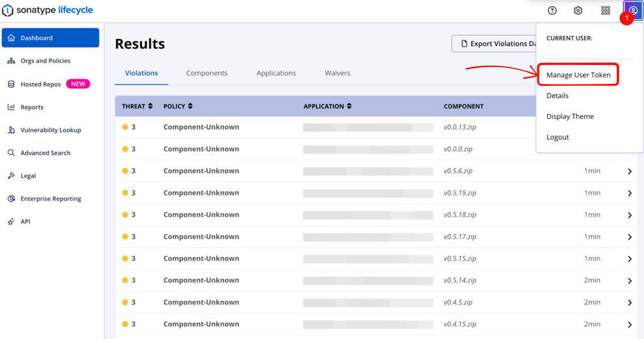Choose Logout from the user menu

pos(558,137)
